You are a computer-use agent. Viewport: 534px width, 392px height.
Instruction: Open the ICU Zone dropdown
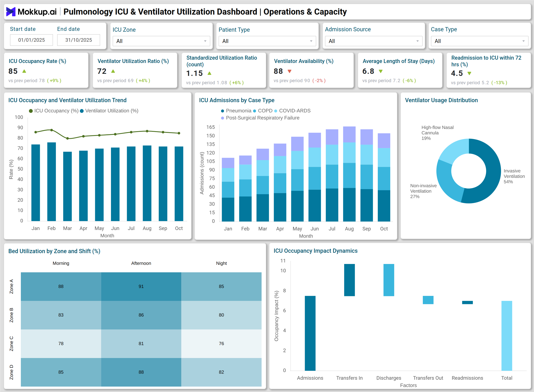tap(161, 41)
